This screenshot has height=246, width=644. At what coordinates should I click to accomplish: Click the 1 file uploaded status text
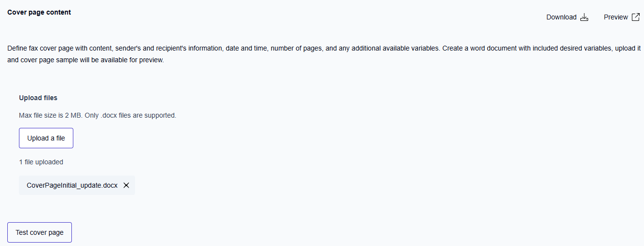coord(41,162)
